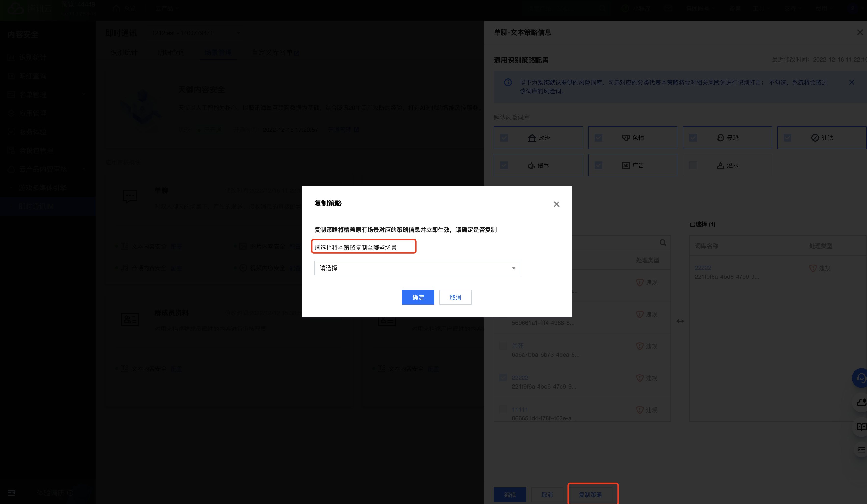Screen dimensions: 867x504
Task: Switch to the 明细查询 tab
Action: pos(171,53)
